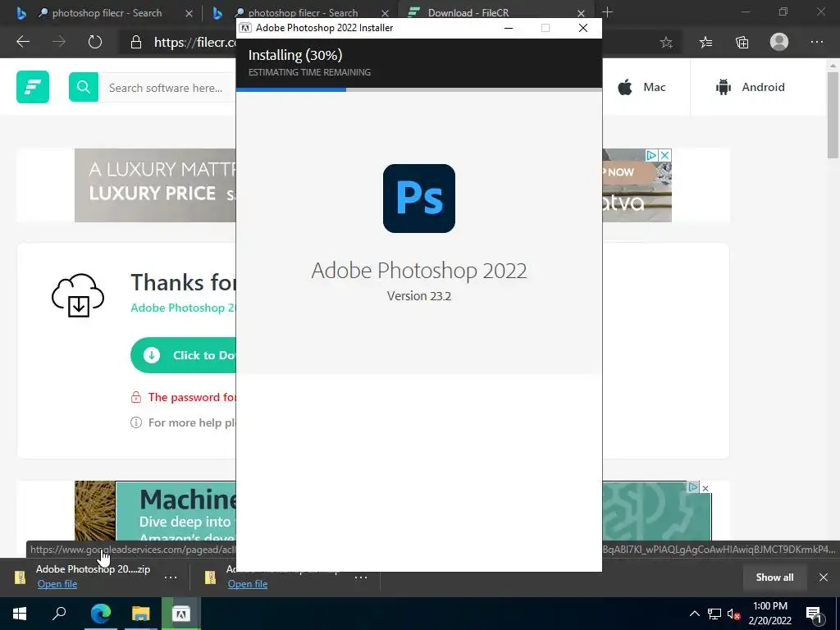Open Windows taskbar search

pyautogui.click(x=59, y=614)
